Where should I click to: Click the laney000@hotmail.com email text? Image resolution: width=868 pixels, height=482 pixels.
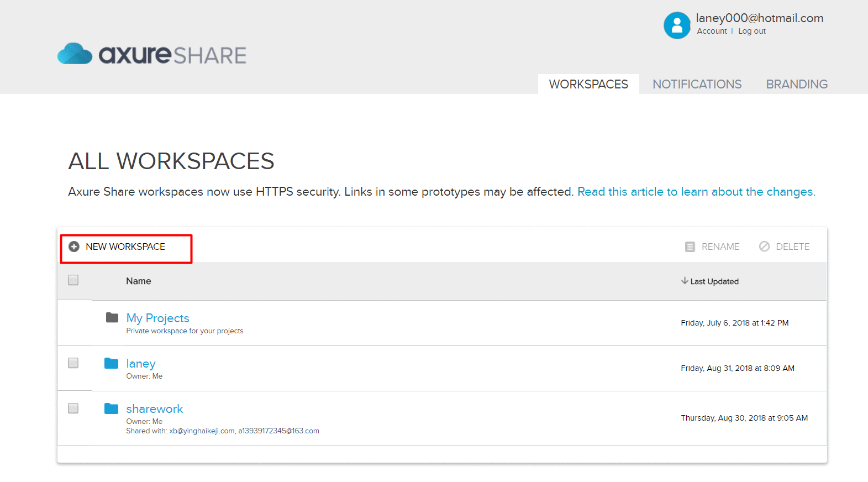(x=760, y=18)
